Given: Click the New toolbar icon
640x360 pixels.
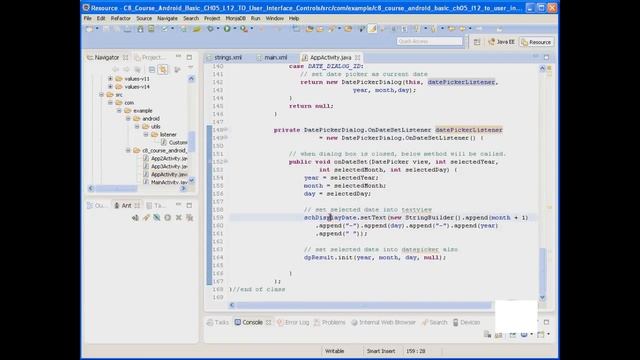Looking at the screenshot, I should 89,29.
